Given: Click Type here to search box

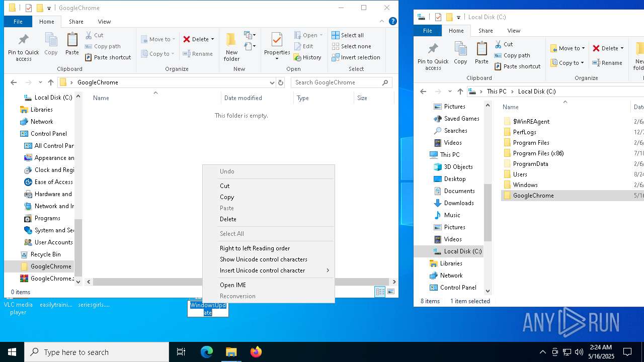Looking at the screenshot, I should 97,352.
